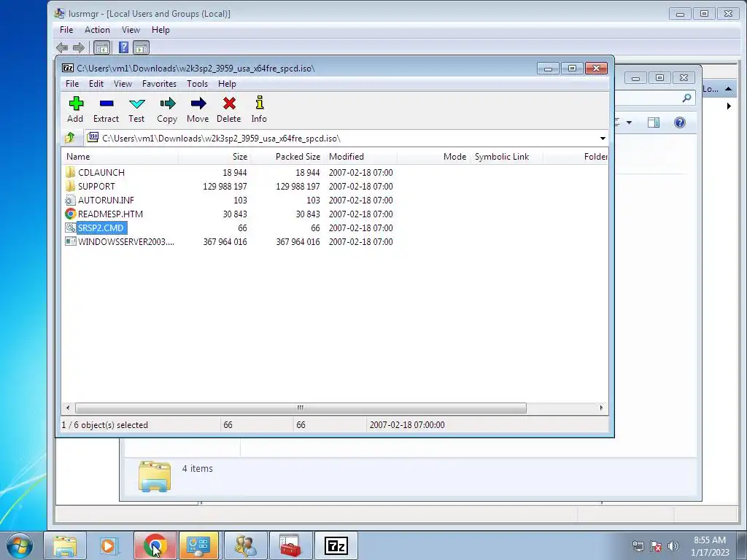Switch to 7-Zip taskbar button
747x560 pixels.
click(x=336, y=545)
